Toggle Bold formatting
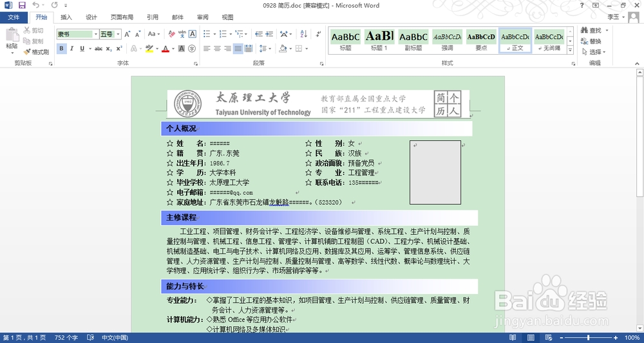 click(x=62, y=49)
